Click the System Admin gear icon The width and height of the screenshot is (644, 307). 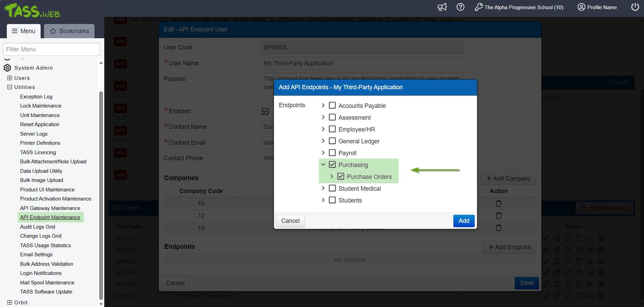[x=7, y=68]
